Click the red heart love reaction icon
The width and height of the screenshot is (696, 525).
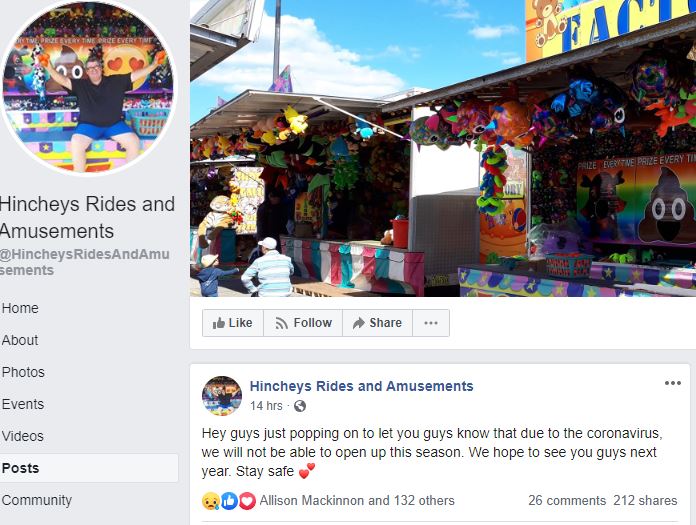(247, 501)
